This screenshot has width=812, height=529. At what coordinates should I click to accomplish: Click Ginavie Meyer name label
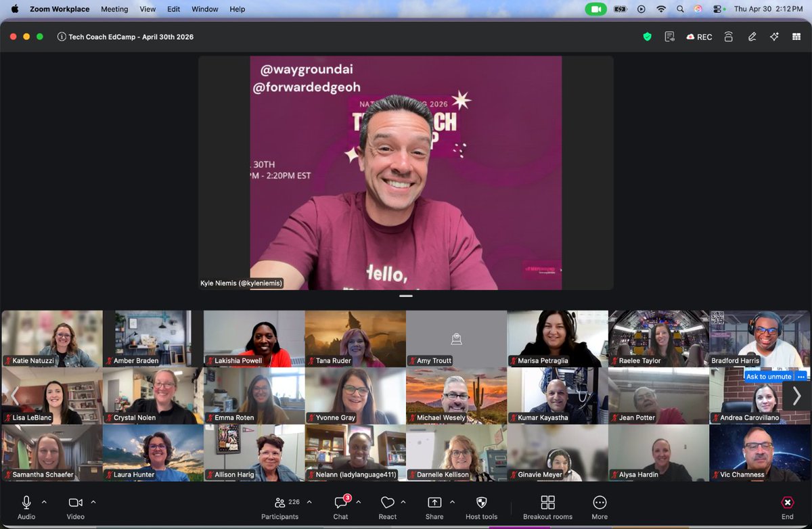(540, 475)
